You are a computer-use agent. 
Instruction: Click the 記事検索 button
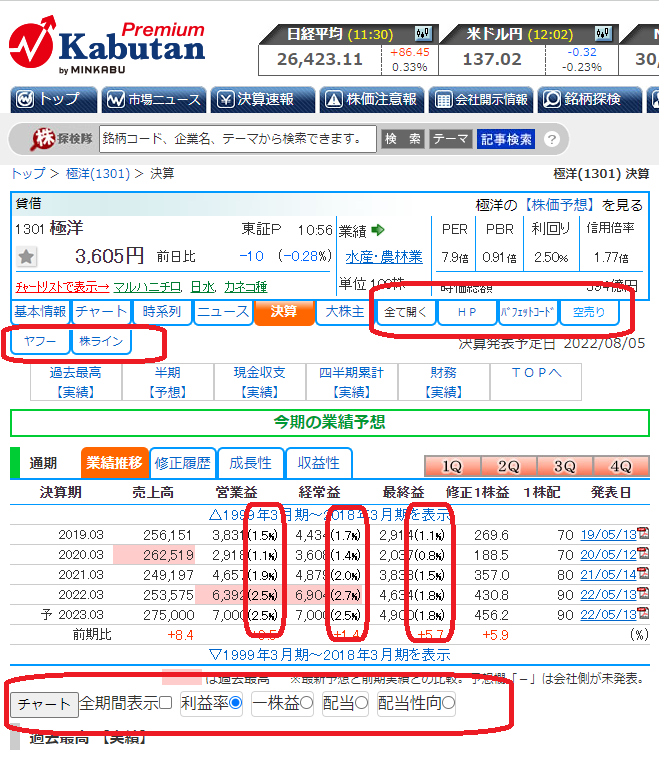point(506,139)
